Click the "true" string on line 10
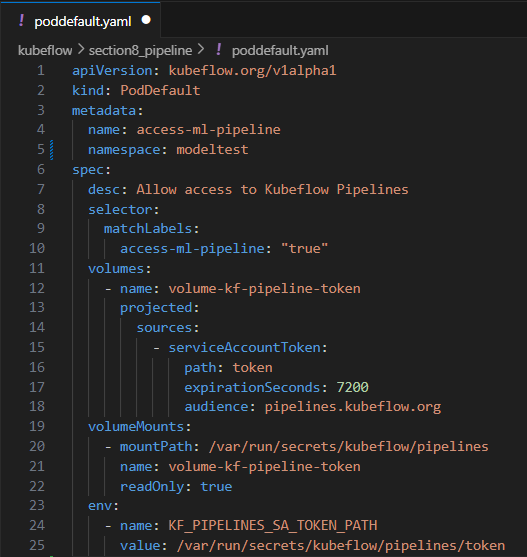Viewport: 527px width, 557px height. (x=304, y=249)
